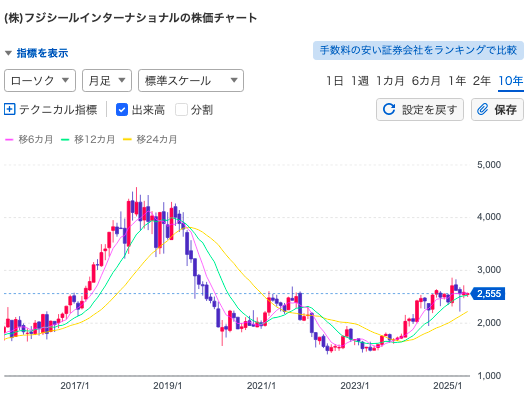This screenshot has height=400, width=531.
Task: Open the 月足 period dropdown
Action: (107, 81)
